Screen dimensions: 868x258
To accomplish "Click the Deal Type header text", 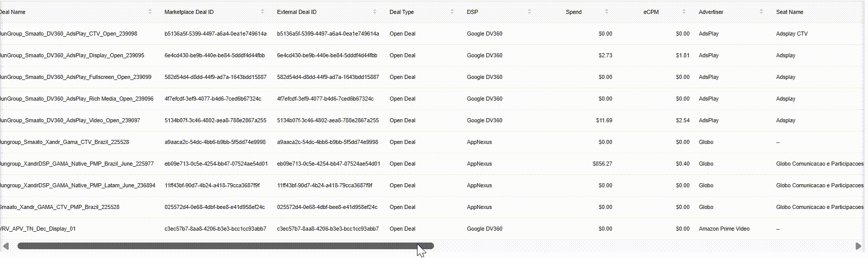I will (x=402, y=12).
